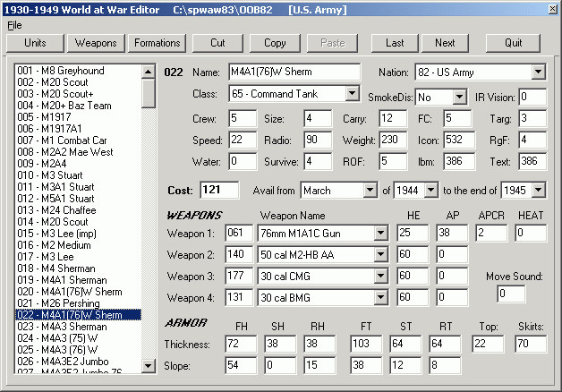Screen dimensions: 562x392
Task: Open the Nation dropdown
Action: click(x=538, y=72)
